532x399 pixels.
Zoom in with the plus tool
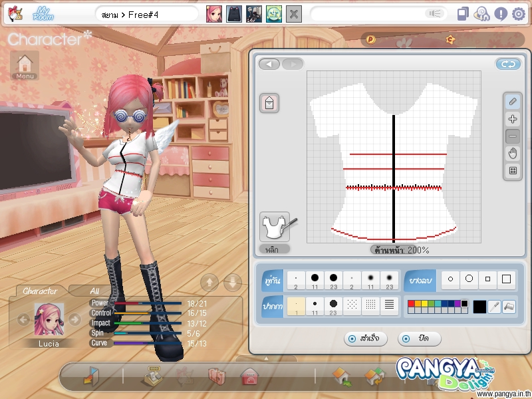pos(512,119)
